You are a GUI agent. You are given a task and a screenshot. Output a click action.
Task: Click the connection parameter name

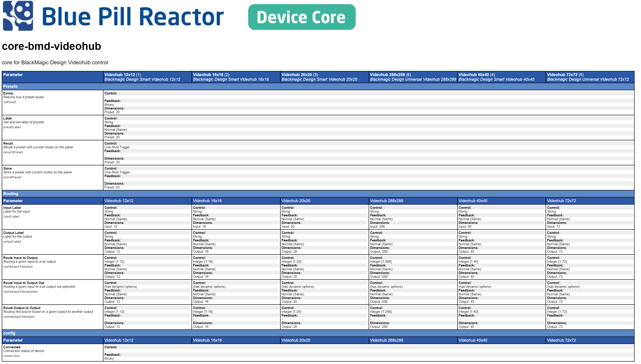coord(12,356)
